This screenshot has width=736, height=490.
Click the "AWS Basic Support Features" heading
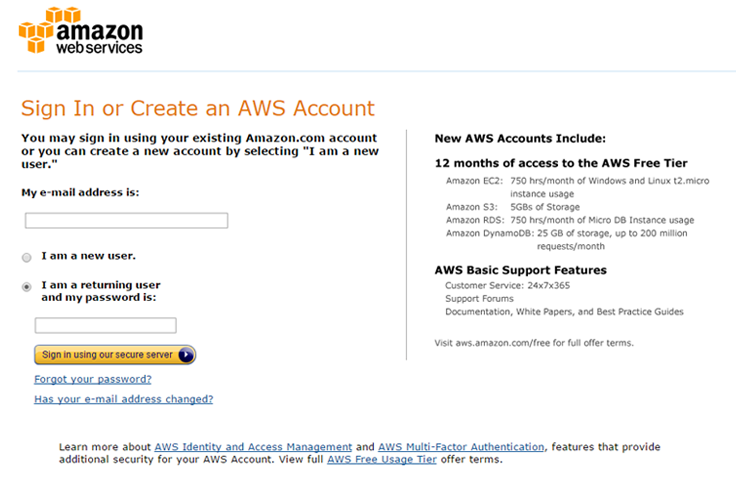point(521,270)
